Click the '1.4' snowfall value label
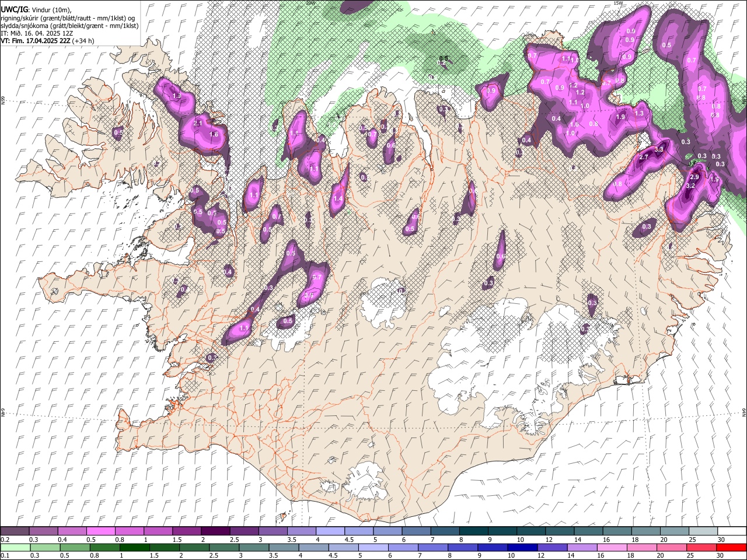 point(338,198)
